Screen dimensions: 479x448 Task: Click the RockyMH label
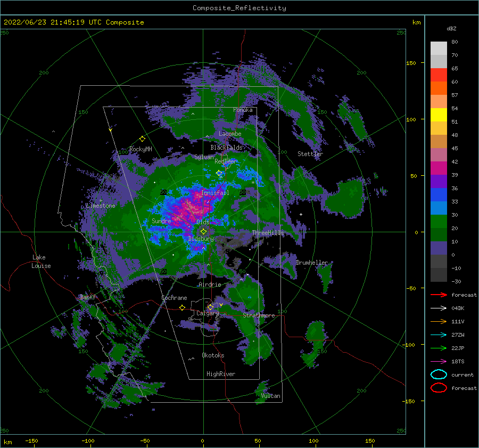pos(141,149)
